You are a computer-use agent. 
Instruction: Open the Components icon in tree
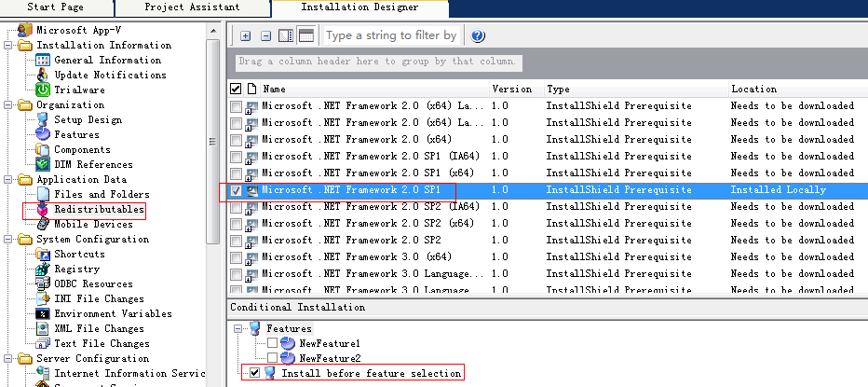tap(43, 150)
